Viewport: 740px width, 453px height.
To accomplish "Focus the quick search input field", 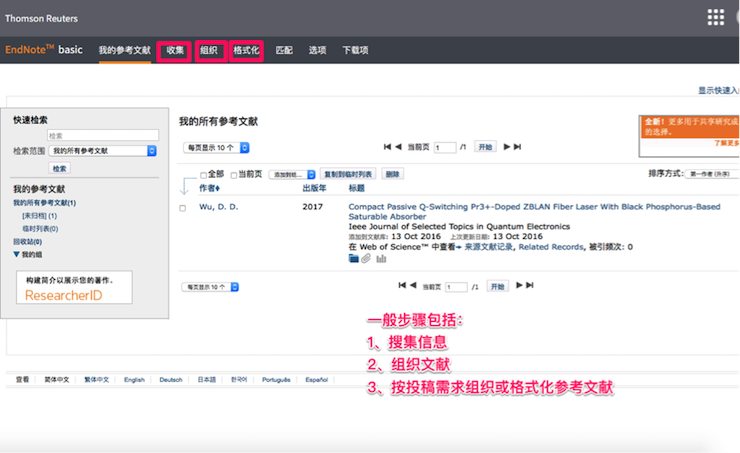I will point(103,135).
